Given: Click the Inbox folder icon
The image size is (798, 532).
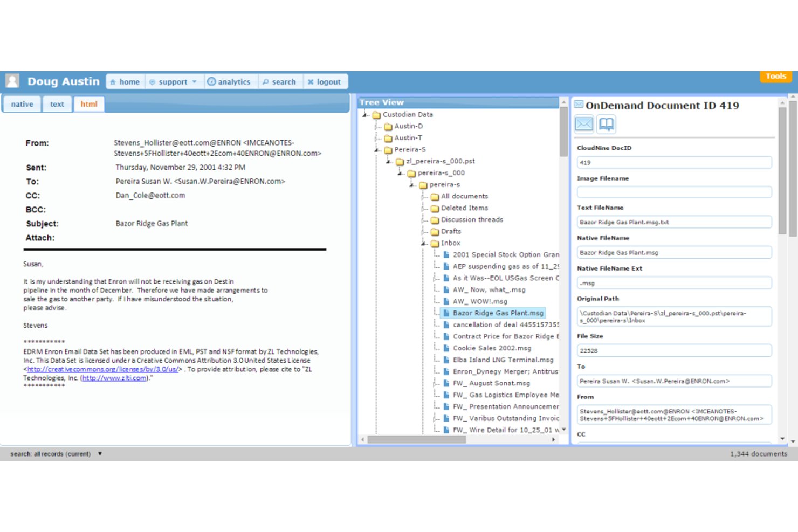Looking at the screenshot, I should (435, 244).
